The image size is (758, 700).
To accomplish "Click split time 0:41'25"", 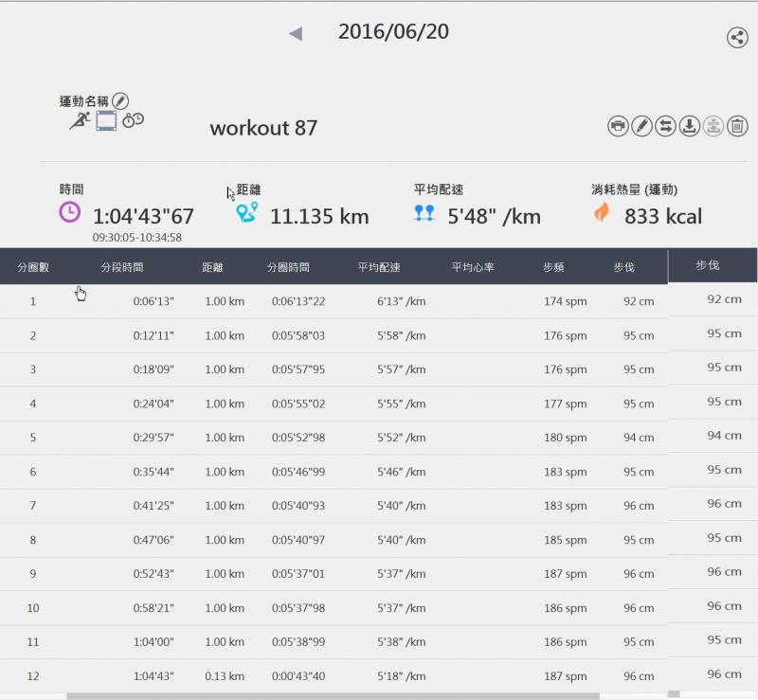I will (153, 506).
